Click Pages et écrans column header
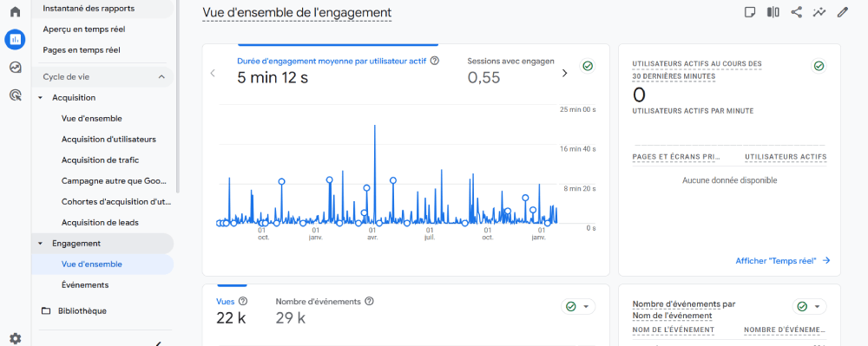This screenshot has height=346, width=868. click(676, 157)
